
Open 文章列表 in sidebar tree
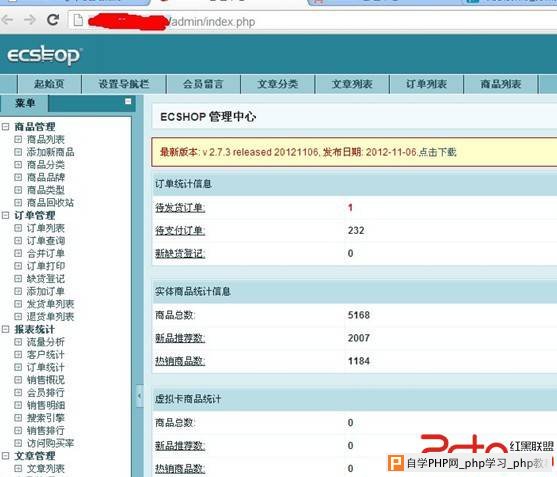[45, 468]
